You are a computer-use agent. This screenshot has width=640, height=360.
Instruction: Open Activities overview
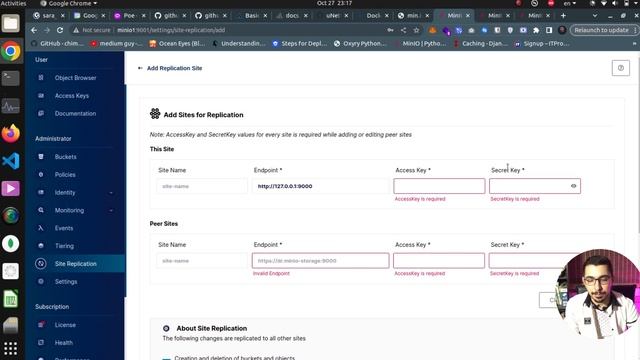pyautogui.click(x=13, y=3)
